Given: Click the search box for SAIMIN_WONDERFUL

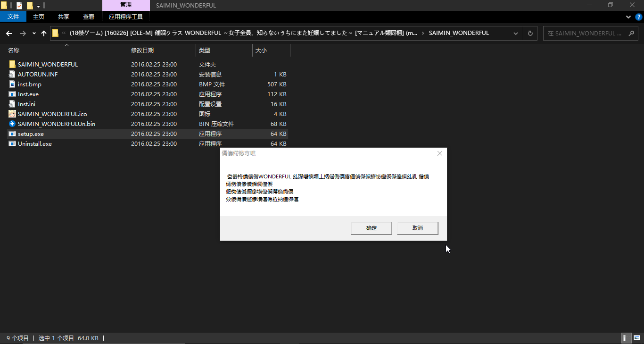Looking at the screenshot, I should click(x=588, y=34).
